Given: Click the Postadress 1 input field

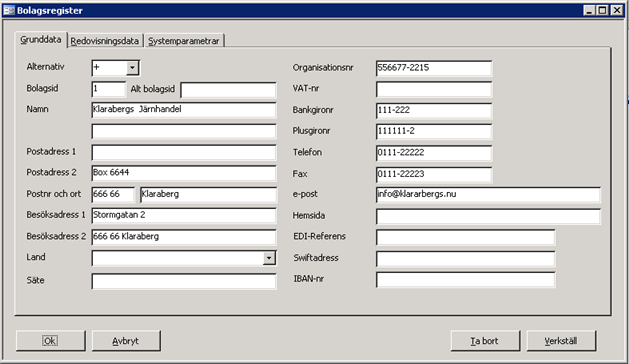Looking at the screenshot, I should coord(184,153).
